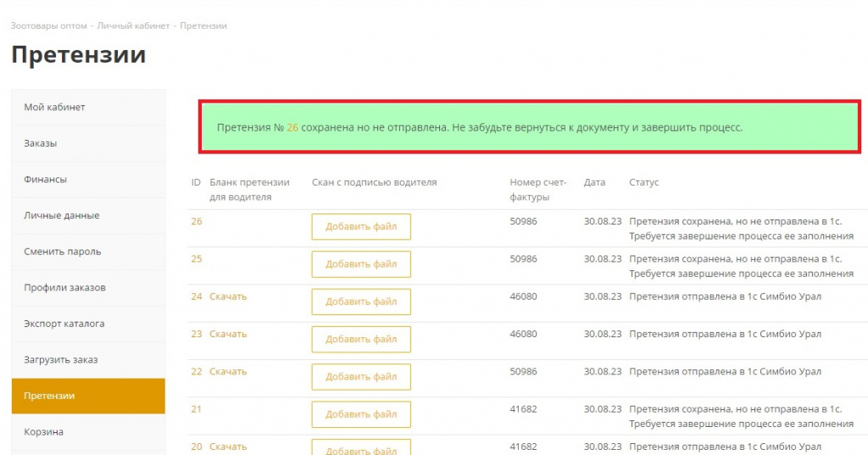
Task: Click Зоотовары оптом breadcrumb link
Action: click(48, 25)
